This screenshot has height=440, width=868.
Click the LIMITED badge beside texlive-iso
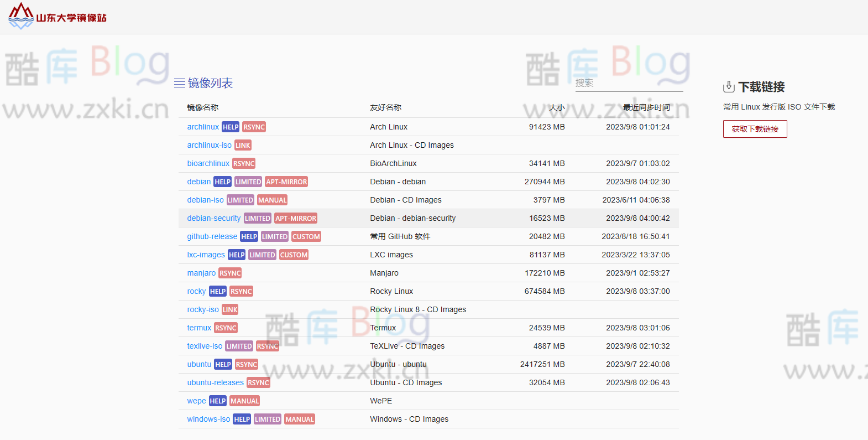click(239, 346)
